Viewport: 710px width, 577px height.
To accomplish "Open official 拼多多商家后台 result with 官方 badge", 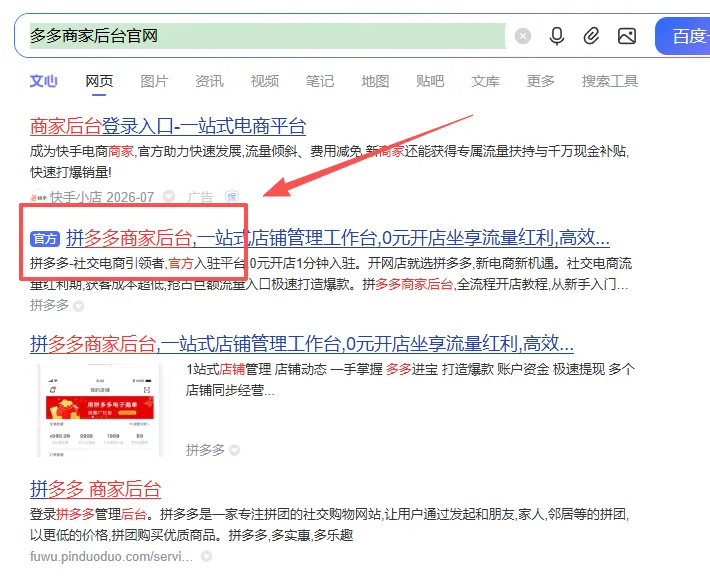I will tap(338, 238).
